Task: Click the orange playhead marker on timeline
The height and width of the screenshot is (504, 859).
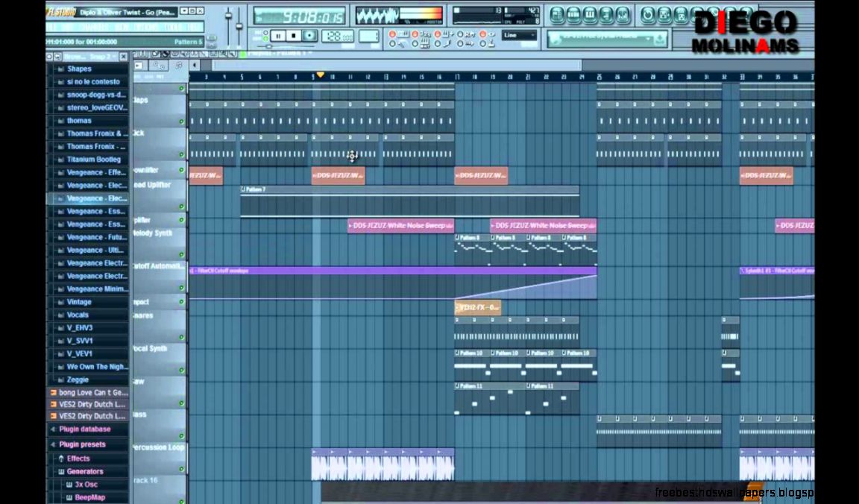Action: [x=321, y=75]
